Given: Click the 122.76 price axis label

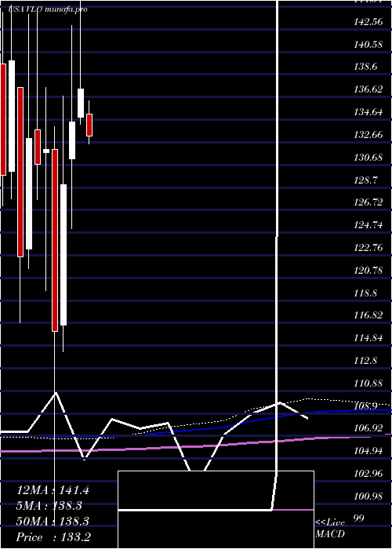Looking at the screenshot, I should pos(368,248).
